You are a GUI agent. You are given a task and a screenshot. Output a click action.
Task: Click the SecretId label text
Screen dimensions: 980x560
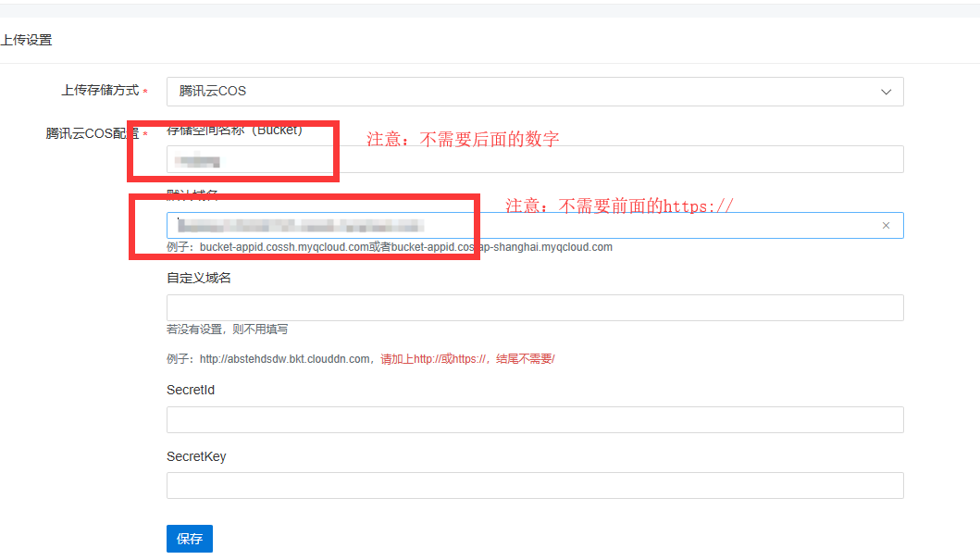coord(191,390)
